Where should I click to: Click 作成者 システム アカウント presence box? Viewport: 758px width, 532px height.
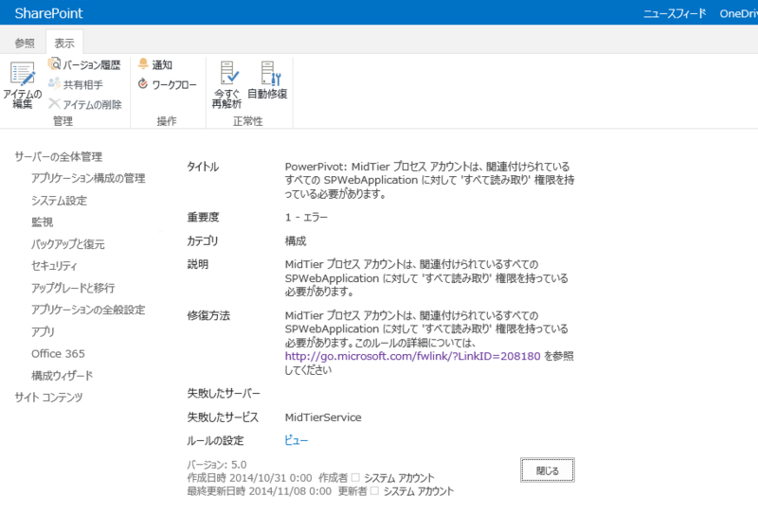pos(355,477)
